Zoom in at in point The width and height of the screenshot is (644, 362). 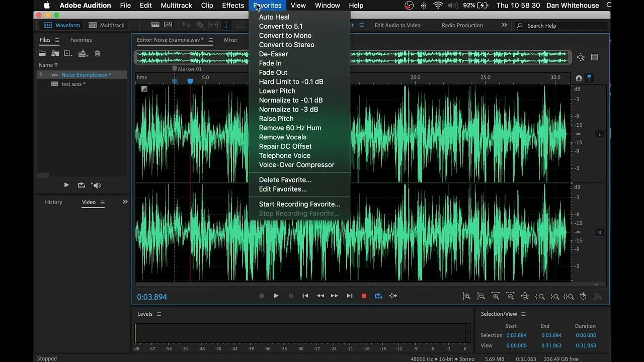click(x=540, y=297)
